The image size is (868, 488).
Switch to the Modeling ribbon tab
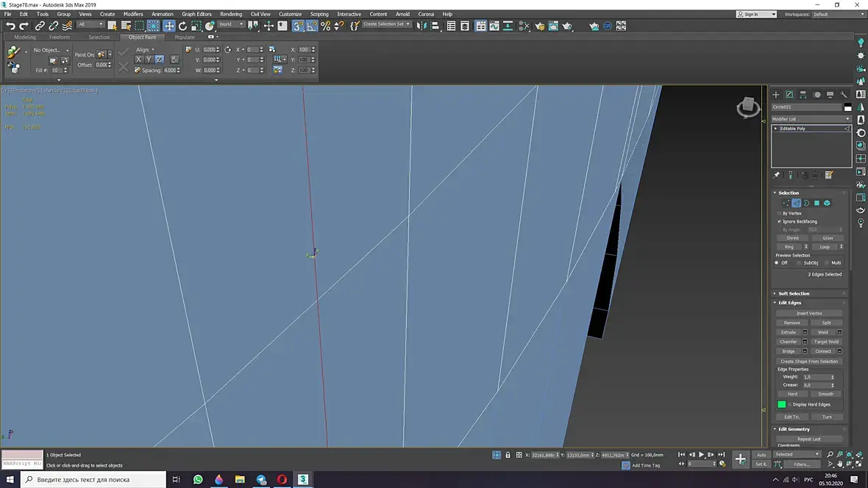click(25, 37)
